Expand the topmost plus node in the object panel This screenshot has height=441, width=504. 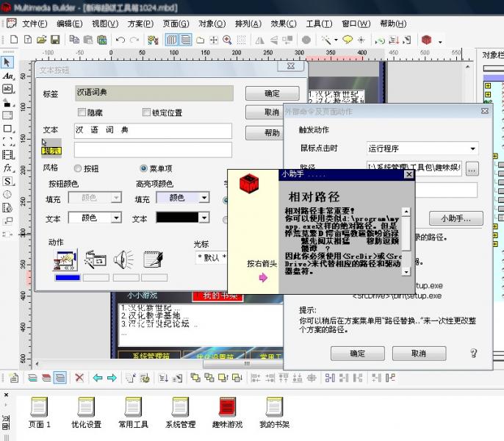488,86
